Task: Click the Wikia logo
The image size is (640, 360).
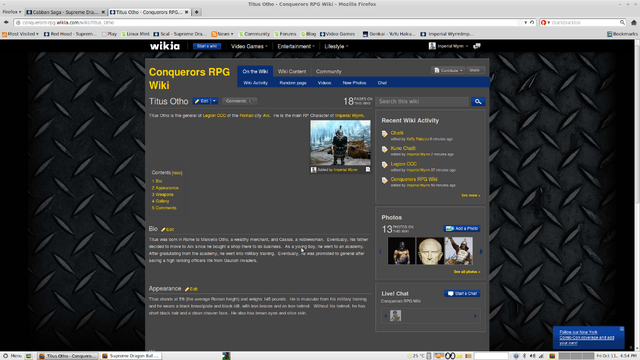Action: [164, 46]
